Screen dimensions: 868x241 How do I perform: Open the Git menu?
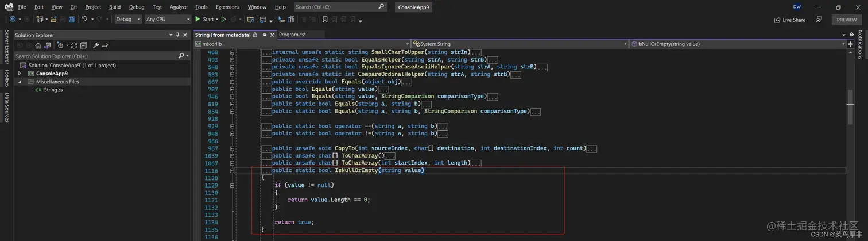(x=73, y=7)
